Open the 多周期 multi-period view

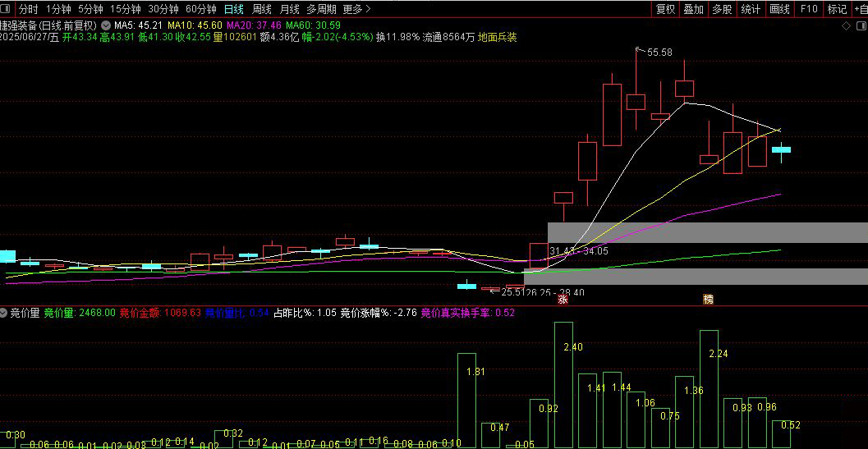click(321, 9)
